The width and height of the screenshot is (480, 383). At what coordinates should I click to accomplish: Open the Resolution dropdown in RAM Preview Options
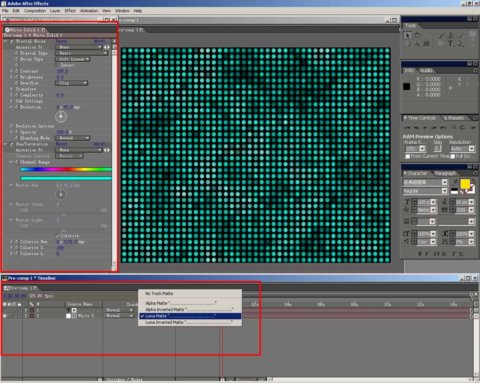click(x=462, y=149)
